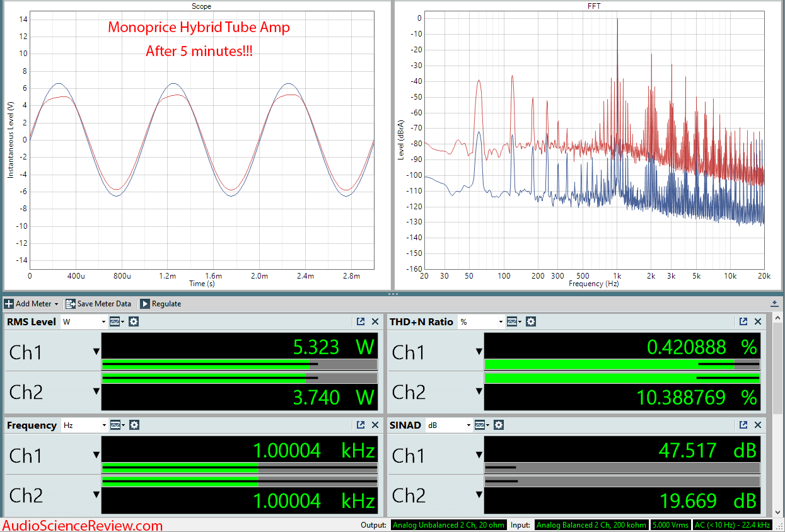The width and height of the screenshot is (785, 532).
Task: Click the Add Meter button
Action: pos(32,304)
